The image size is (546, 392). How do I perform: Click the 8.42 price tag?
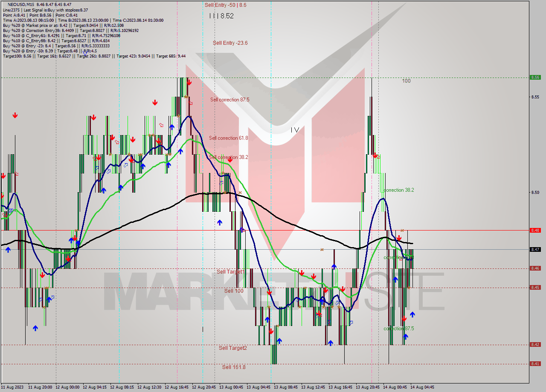535,345
